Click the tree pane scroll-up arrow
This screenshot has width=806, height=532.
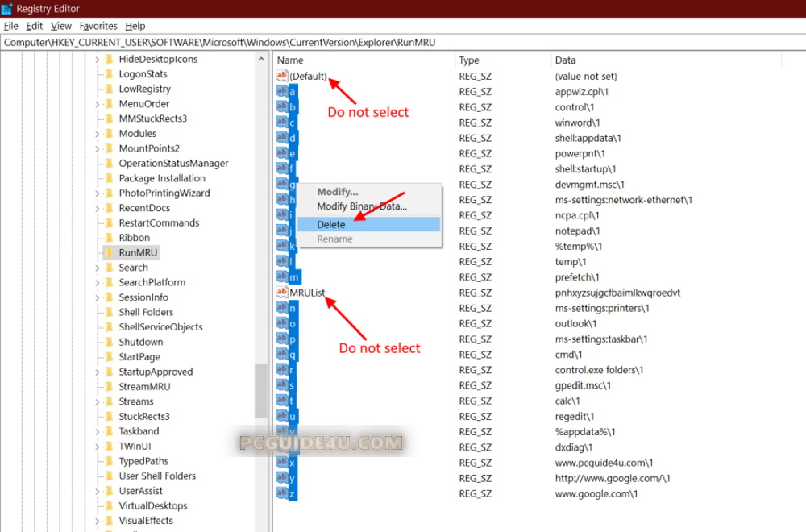pos(261,59)
